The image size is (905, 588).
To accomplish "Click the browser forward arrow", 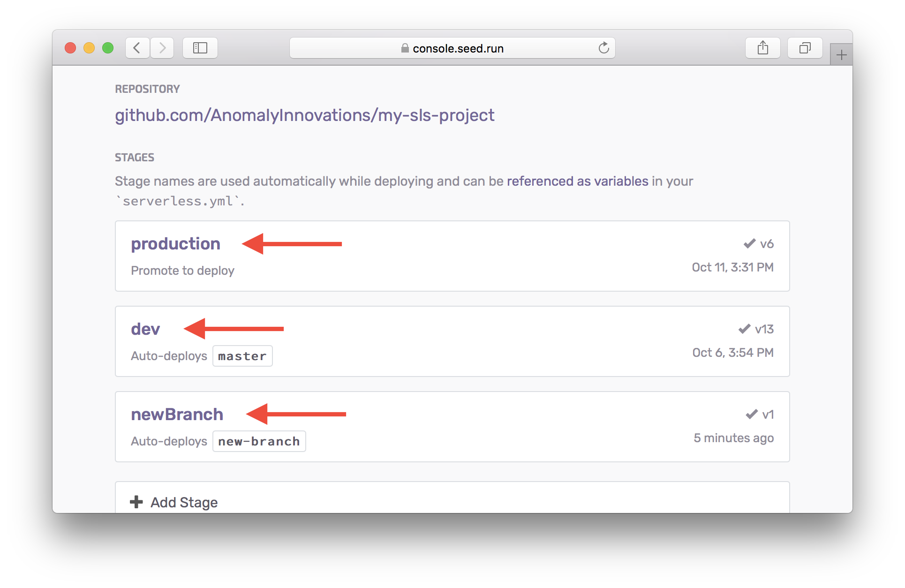I will coord(162,48).
